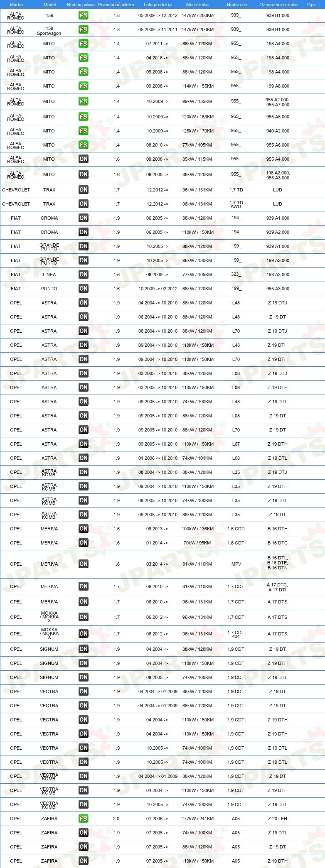Click the ON icon in the Opel Astra L67 row
This screenshot has height=868, width=325.
point(83,444)
